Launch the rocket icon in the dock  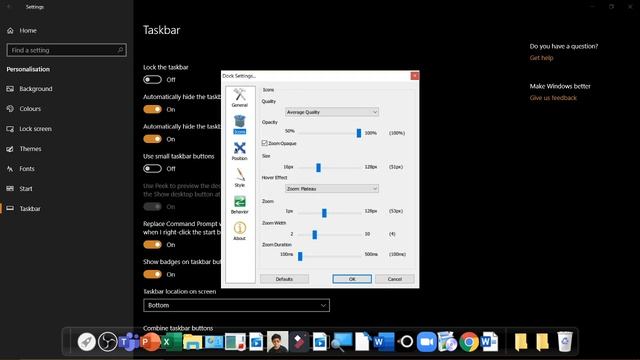(87, 342)
